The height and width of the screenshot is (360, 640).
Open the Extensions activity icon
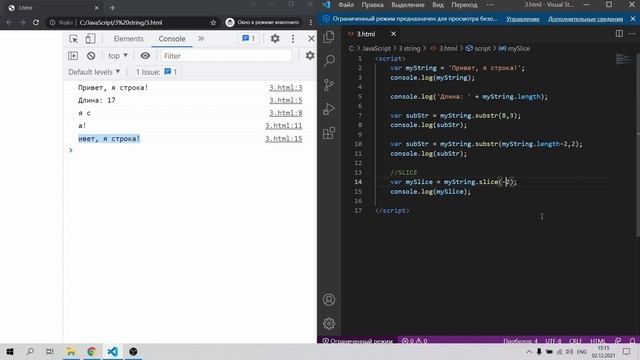[329, 133]
